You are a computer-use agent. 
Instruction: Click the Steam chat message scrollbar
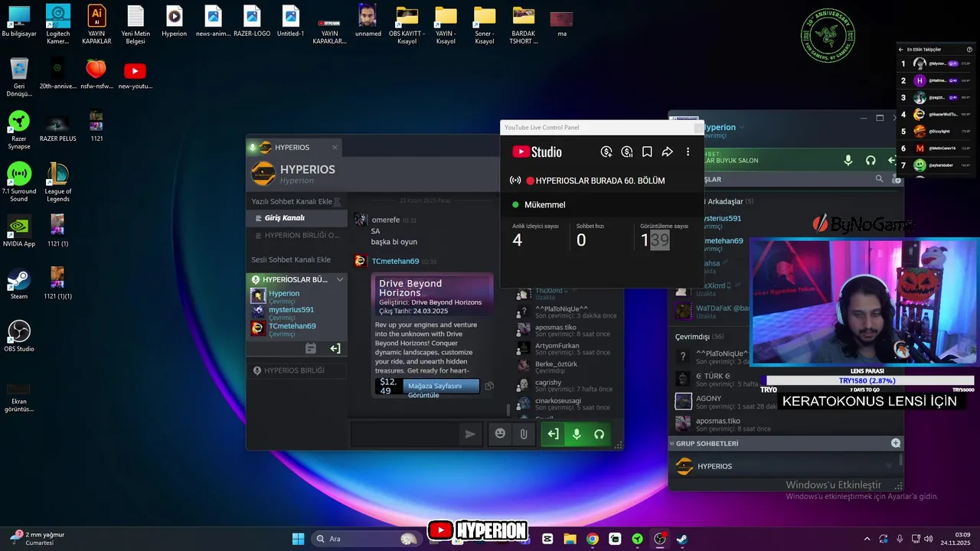508,409
